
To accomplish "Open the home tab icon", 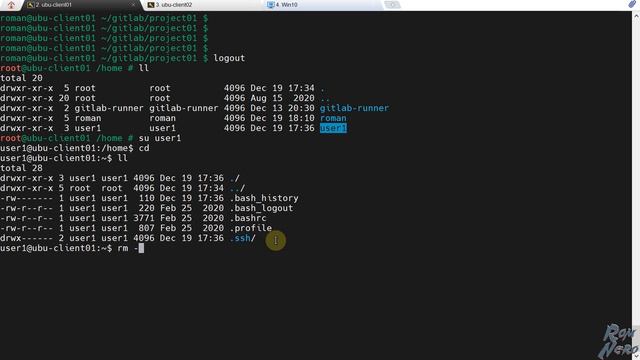I will coord(11,5).
